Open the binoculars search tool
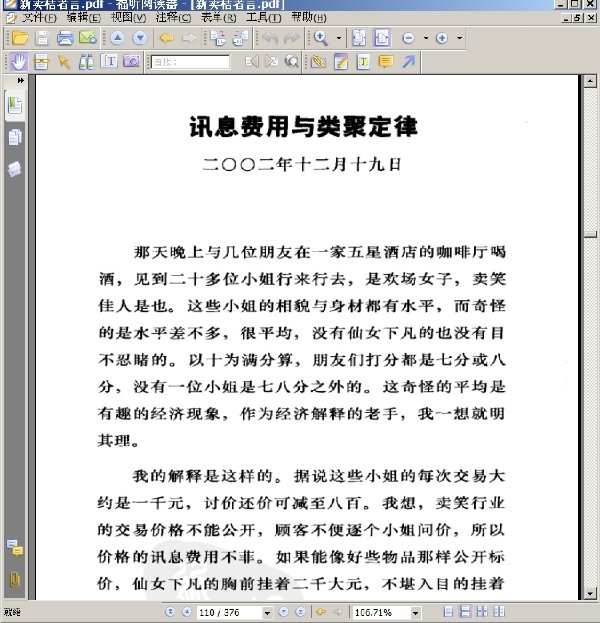The image size is (600, 623). point(86,62)
